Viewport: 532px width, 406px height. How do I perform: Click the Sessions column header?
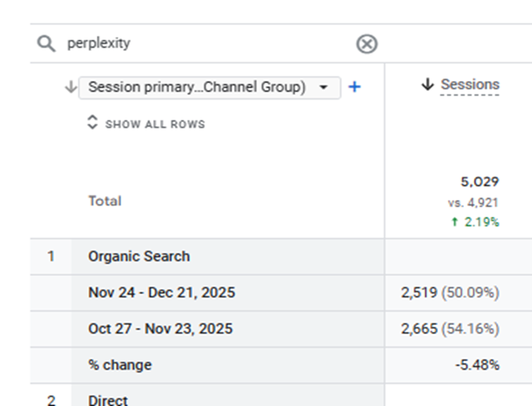[470, 85]
